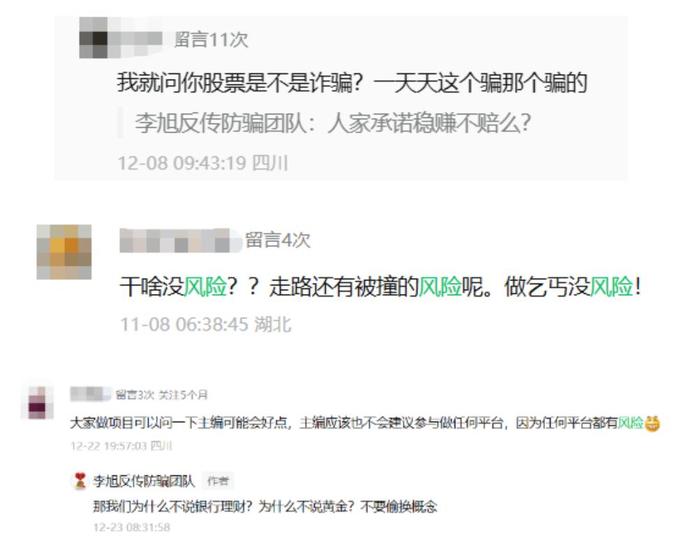Click the author reply 那我们为什么不说银行理财
Viewport: 700px width, 548px height.
[x=265, y=506]
